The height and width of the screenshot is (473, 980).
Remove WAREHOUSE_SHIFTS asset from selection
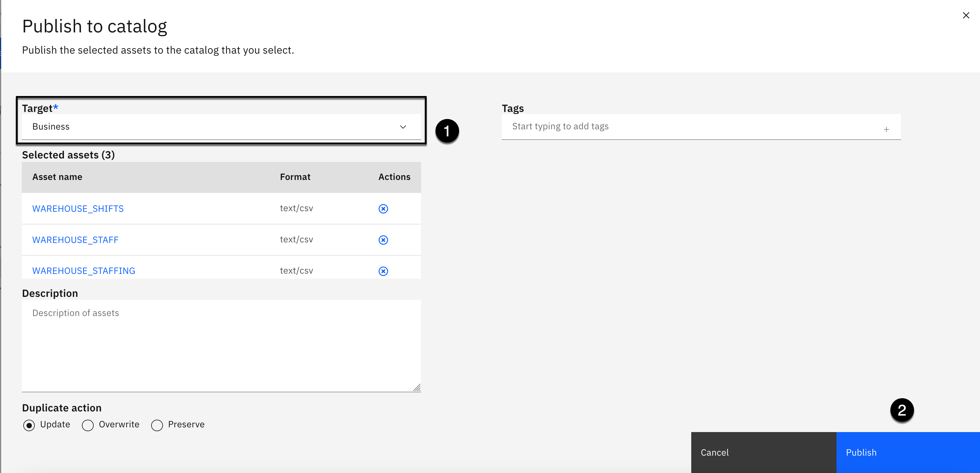coord(383,209)
